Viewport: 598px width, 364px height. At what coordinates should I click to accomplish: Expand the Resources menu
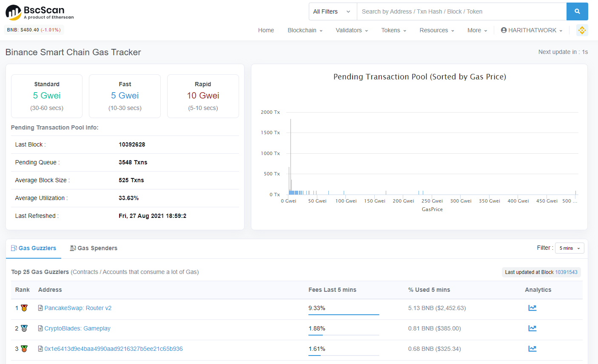(x=437, y=30)
